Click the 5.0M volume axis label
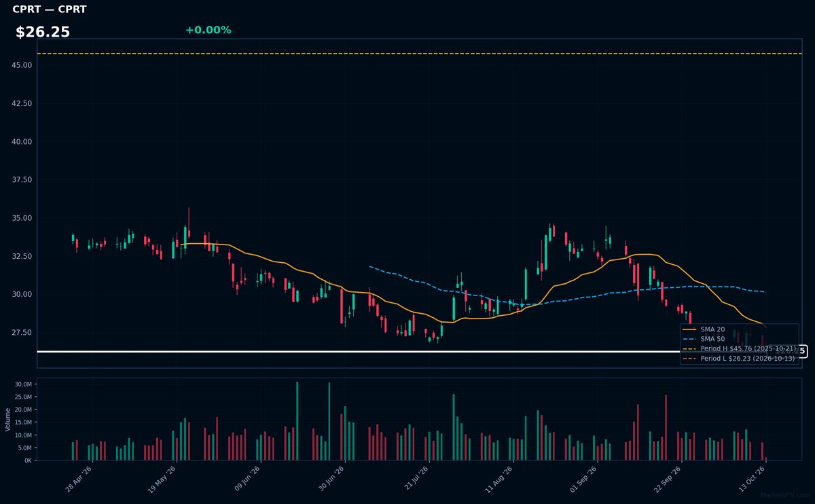The width and height of the screenshot is (815, 504). click(24, 448)
